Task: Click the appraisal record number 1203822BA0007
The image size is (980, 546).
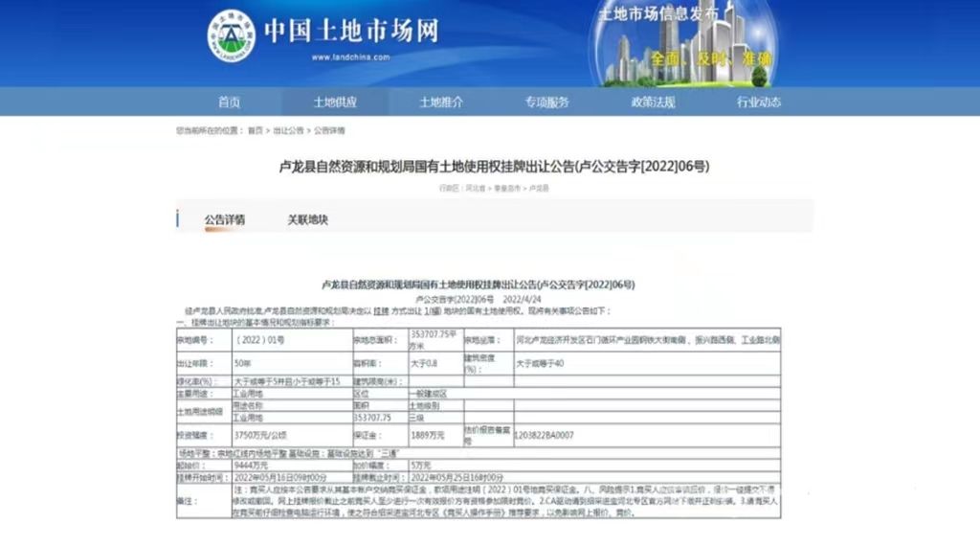Action: 545,435
